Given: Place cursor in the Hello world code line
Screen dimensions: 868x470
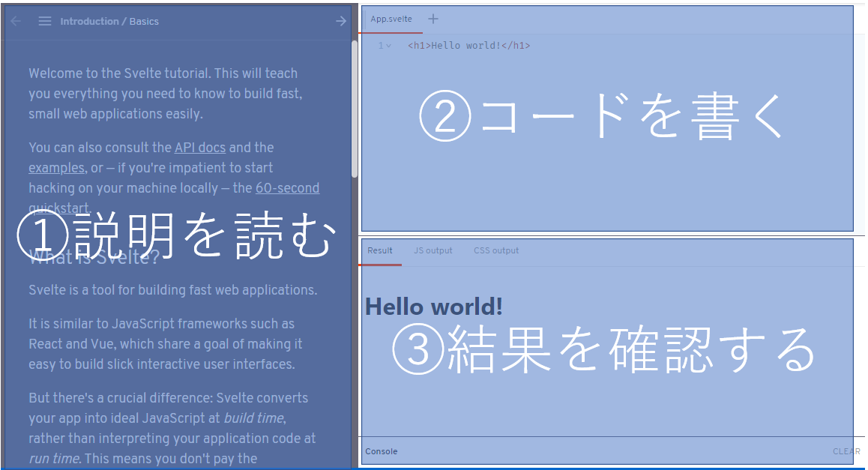Looking at the screenshot, I should [469, 46].
